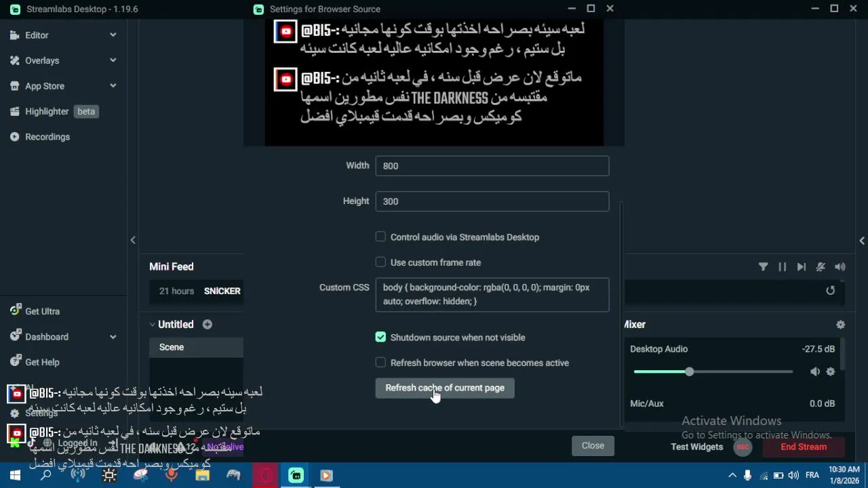Click the Width input field

point(492,166)
